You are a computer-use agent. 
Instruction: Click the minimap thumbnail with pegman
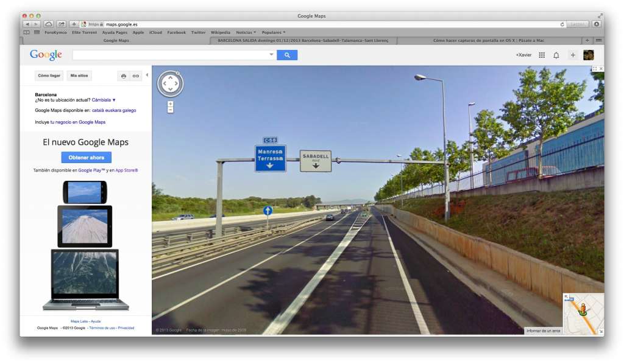click(583, 314)
